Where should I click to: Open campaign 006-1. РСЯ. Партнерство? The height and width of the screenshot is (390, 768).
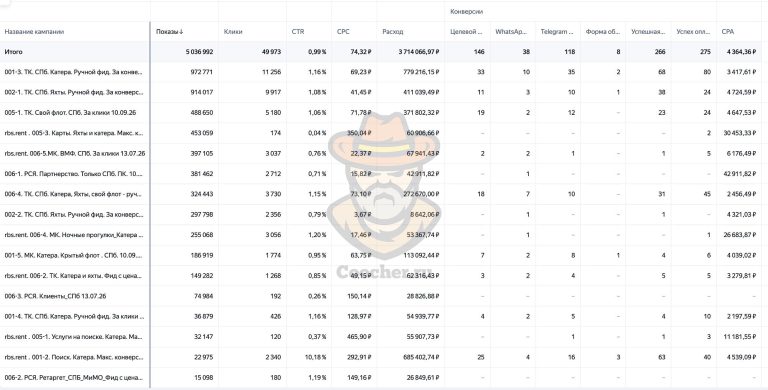click(73, 174)
